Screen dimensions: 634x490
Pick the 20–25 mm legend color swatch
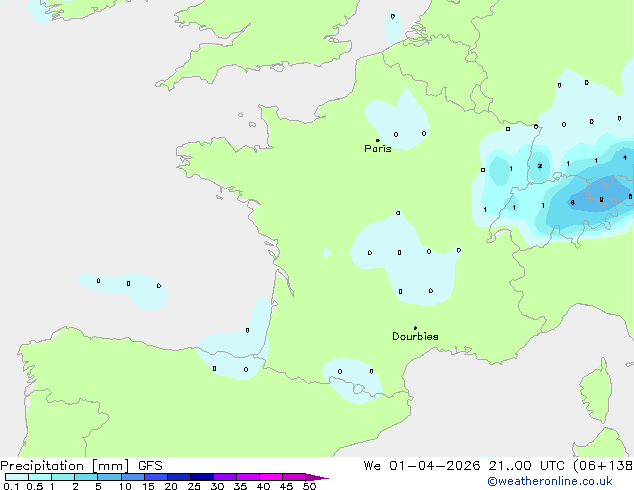click(x=178, y=477)
